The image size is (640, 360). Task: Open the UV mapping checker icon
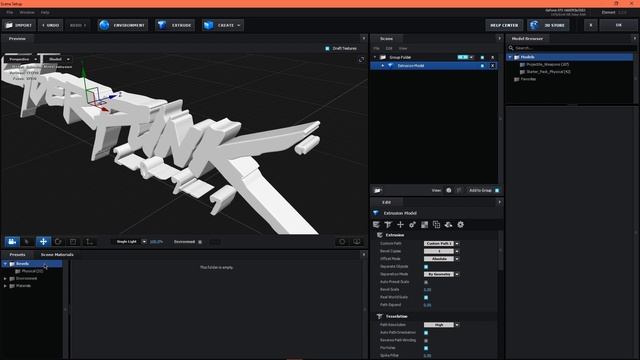424,224
